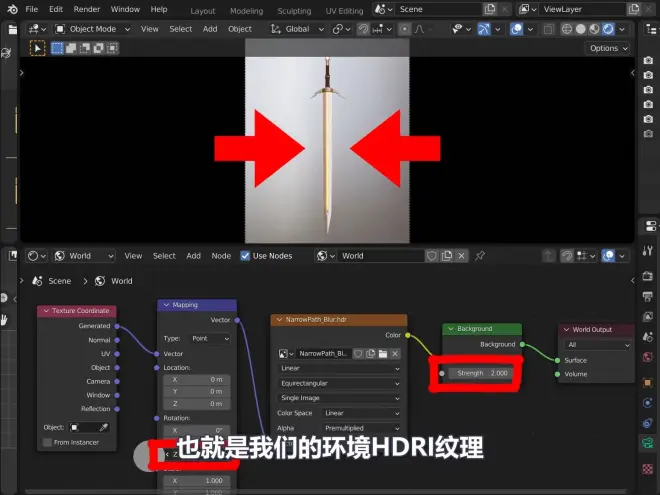Open the viewport Add menu

[x=210, y=29]
